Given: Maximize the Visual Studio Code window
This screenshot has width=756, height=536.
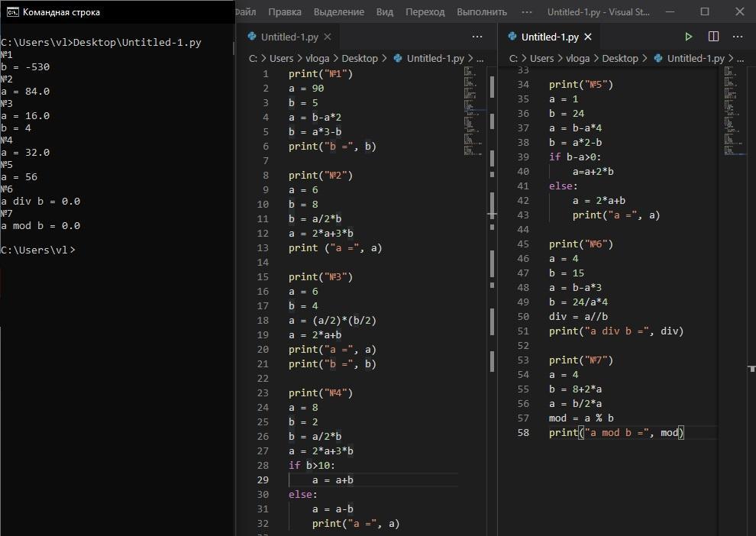Looking at the screenshot, I should 704,12.
